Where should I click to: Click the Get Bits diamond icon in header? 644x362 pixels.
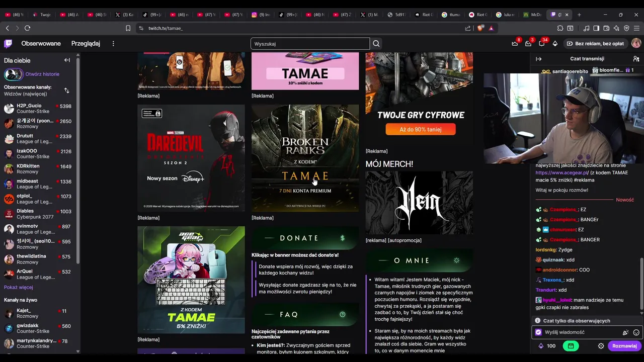point(555,44)
